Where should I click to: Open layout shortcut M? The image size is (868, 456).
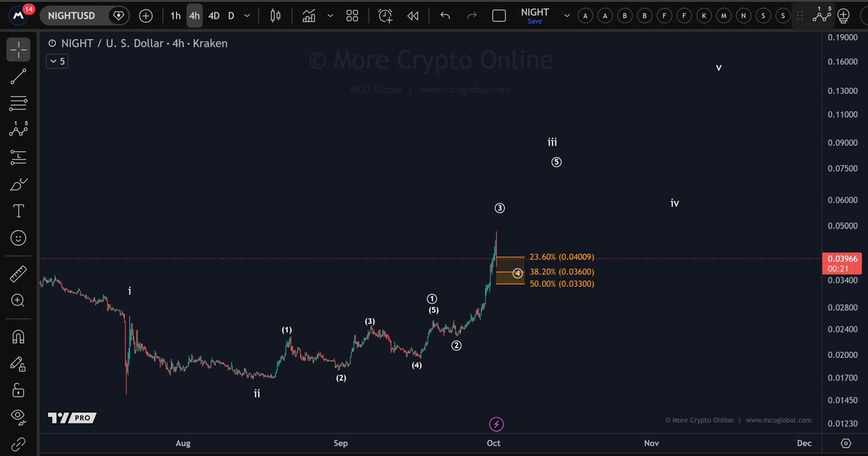tap(723, 15)
